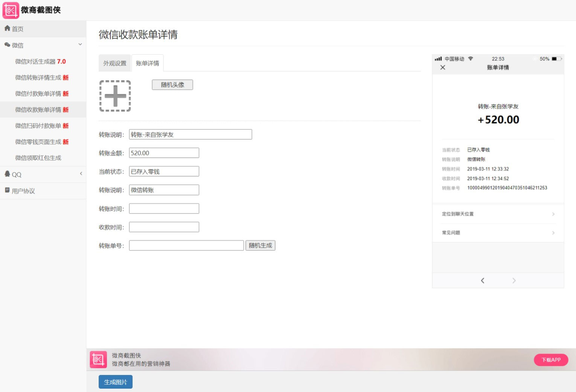The width and height of the screenshot is (576, 392).
Task: Click the 22:53 time in phone status bar
Action: tap(498, 59)
